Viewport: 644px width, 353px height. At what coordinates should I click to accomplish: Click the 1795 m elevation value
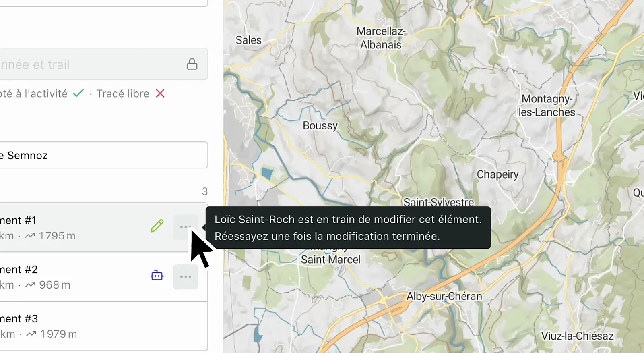pos(57,236)
